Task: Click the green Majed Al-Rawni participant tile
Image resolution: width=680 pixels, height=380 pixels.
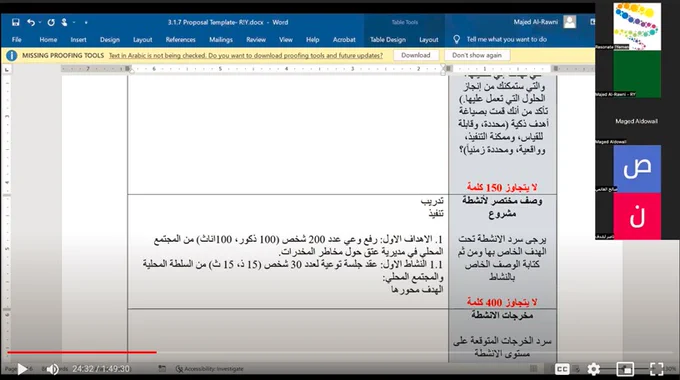Action: click(x=637, y=74)
